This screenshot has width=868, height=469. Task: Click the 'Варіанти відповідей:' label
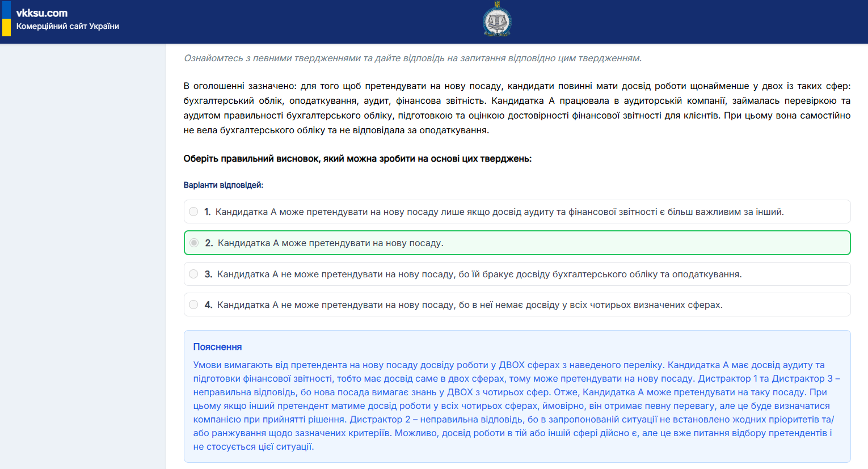click(224, 185)
